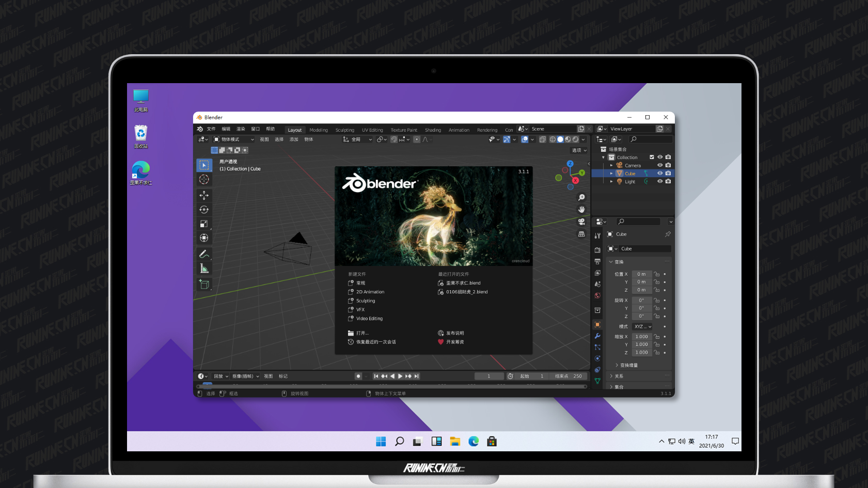The height and width of the screenshot is (488, 868).
Task: Open the global orientation dropdown
Action: pos(357,139)
